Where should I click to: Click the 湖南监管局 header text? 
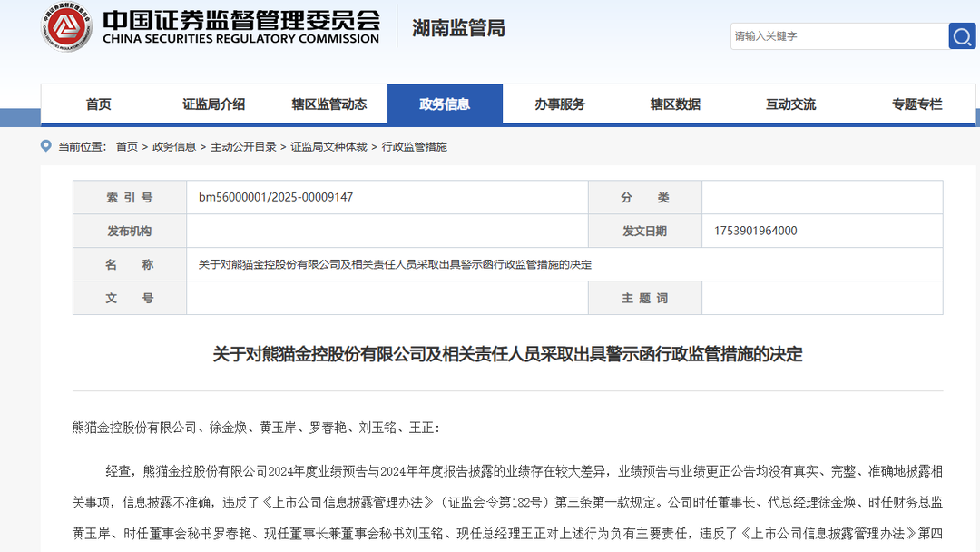click(458, 28)
